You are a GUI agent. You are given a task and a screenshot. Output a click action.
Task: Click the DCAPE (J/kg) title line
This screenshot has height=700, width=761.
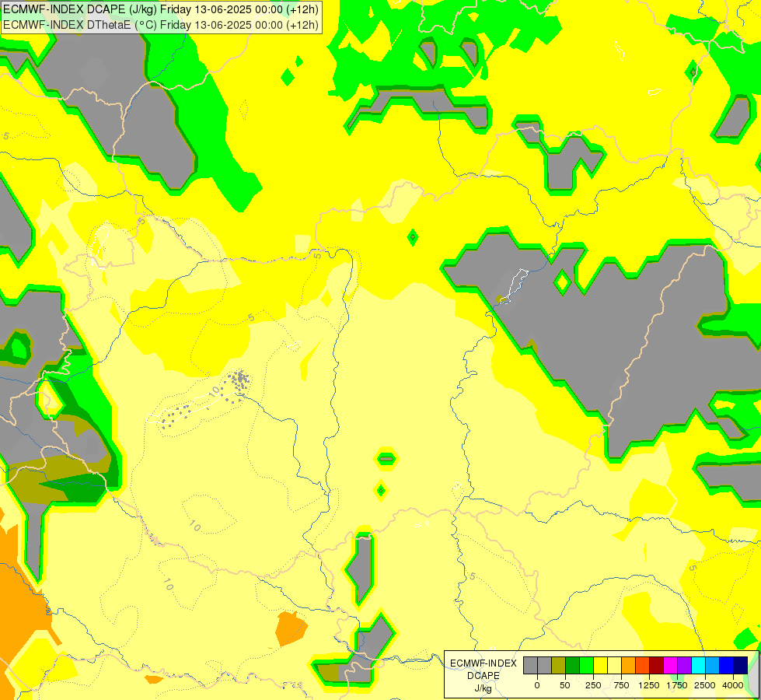tap(161, 9)
